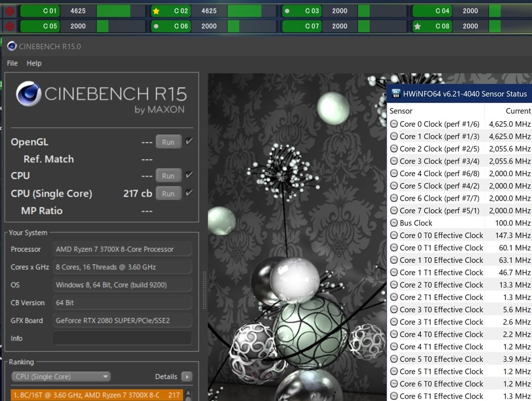Click the icon for Core 1 T1 Effective Clock

(x=394, y=273)
